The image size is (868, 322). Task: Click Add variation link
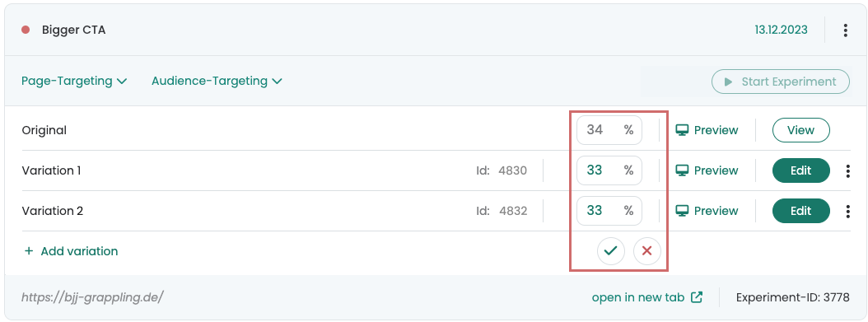71,252
